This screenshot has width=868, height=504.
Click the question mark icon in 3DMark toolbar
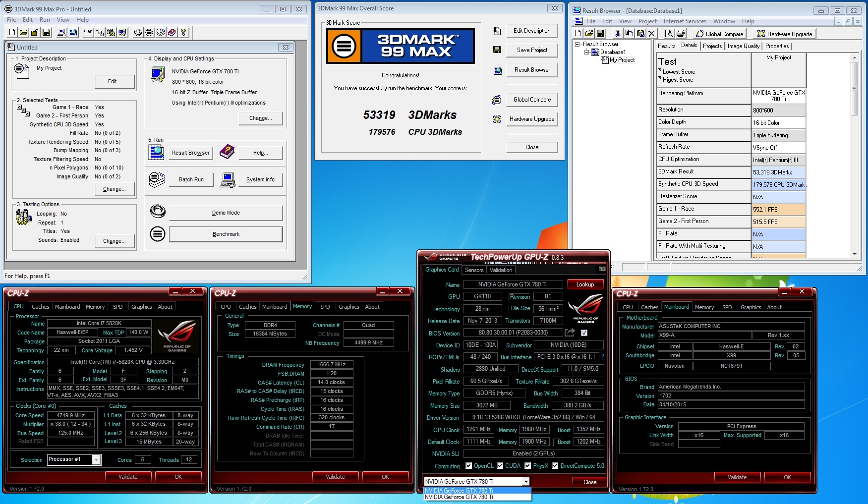tap(183, 32)
